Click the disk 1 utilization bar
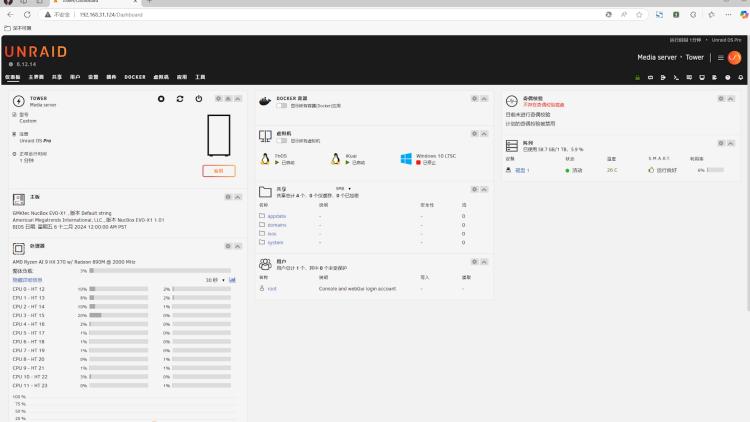 [x=716, y=170]
